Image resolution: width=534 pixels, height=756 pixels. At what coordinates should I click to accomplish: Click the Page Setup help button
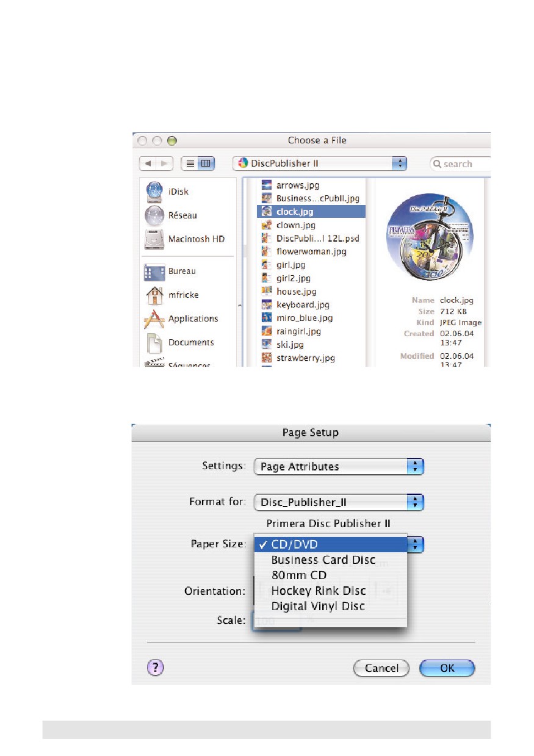(155, 668)
